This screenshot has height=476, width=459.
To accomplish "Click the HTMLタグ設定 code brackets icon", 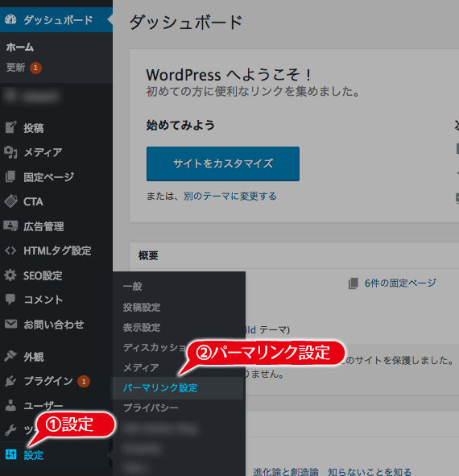I will [10, 250].
